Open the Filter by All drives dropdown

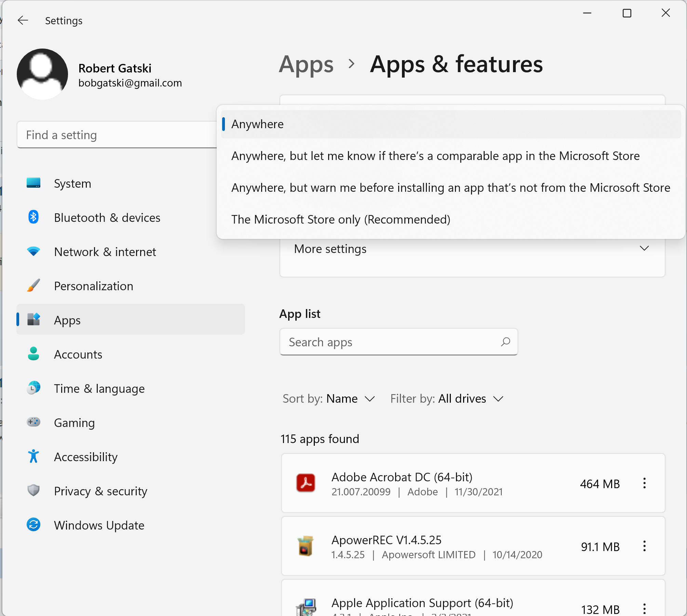click(447, 399)
